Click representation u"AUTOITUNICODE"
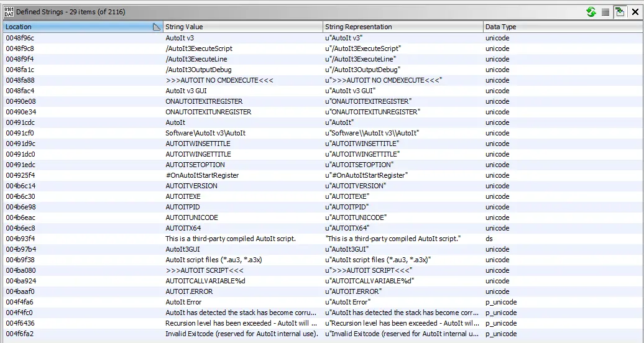Image resolution: width=644 pixels, height=343 pixels. 356,217
